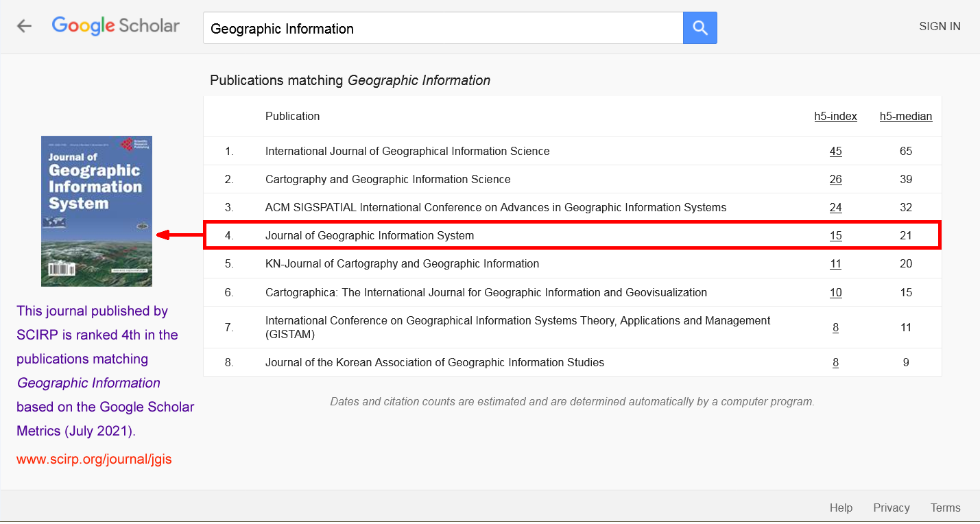This screenshot has width=980, height=524.
Task: Click the Publication column header
Action: click(293, 117)
